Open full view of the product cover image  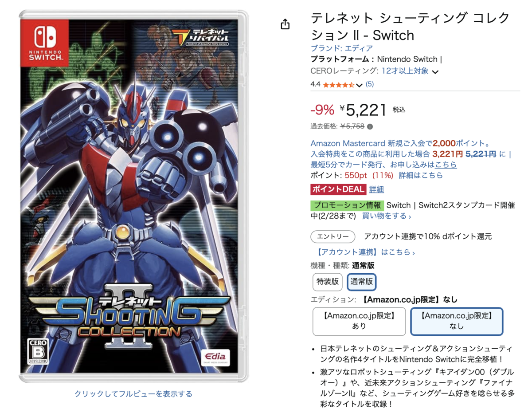(x=133, y=393)
